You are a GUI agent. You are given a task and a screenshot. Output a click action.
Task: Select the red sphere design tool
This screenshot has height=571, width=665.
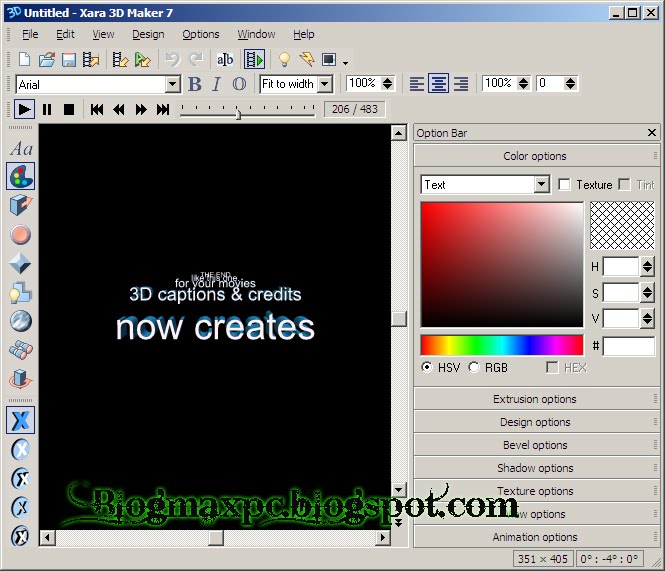coord(20,235)
